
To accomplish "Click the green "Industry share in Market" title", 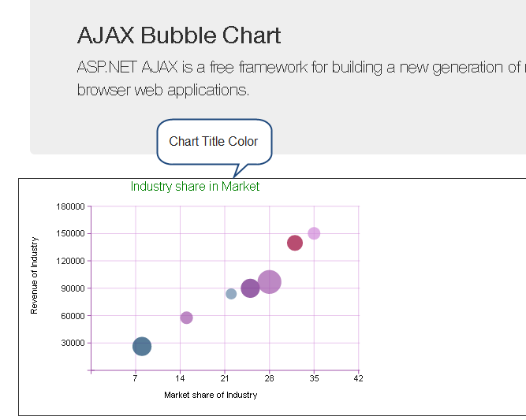I will pos(195,187).
